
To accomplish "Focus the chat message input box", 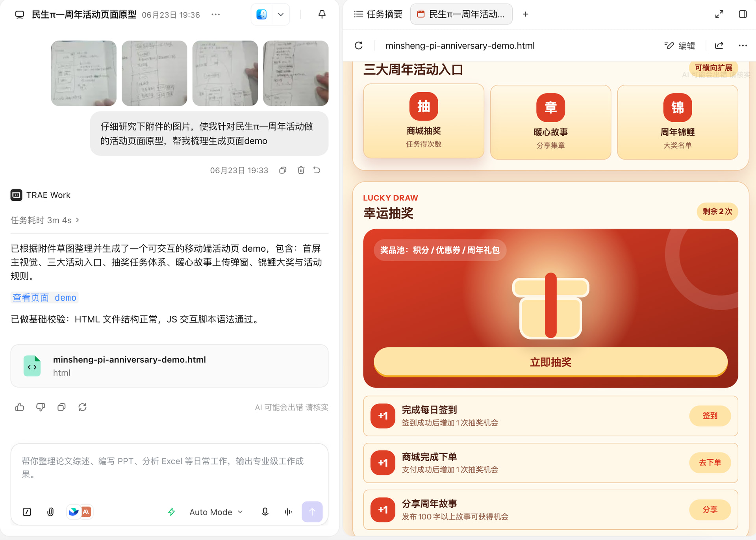I will click(x=169, y=468).
